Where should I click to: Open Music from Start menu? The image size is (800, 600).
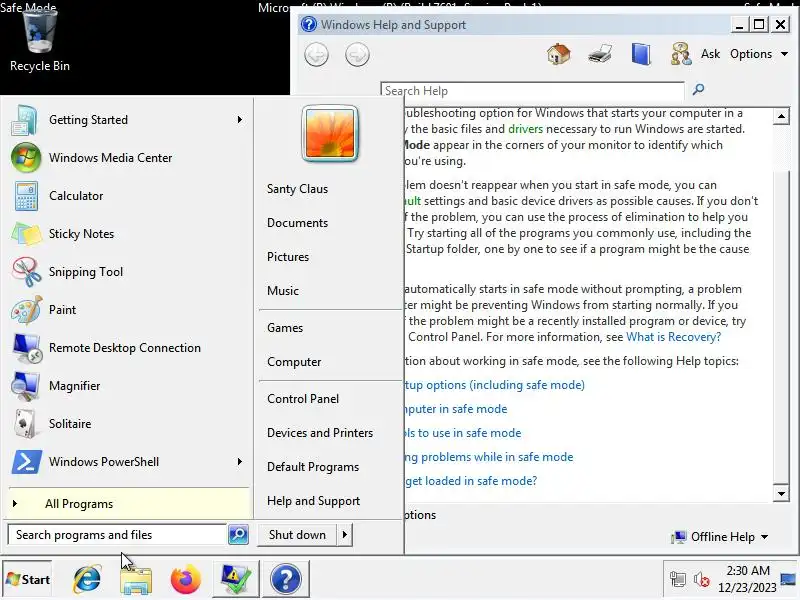click(x=283, y=291)
